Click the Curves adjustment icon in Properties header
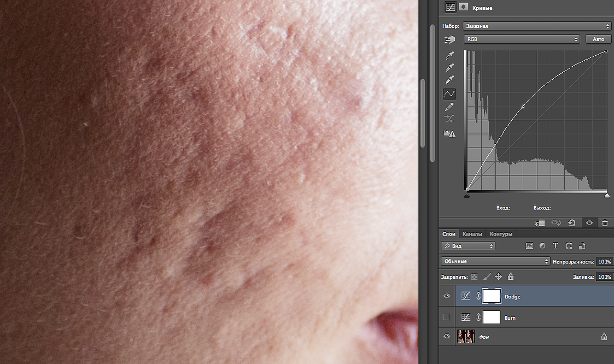 point(451,7)
